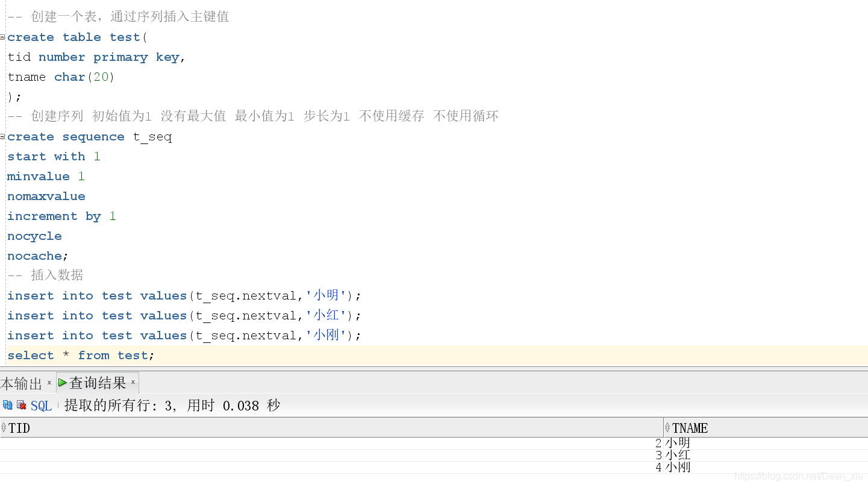Click the 'nomaxvalue' keyword line
The width and height of the screenshot is (868, 487).
(x=46, y=196)
